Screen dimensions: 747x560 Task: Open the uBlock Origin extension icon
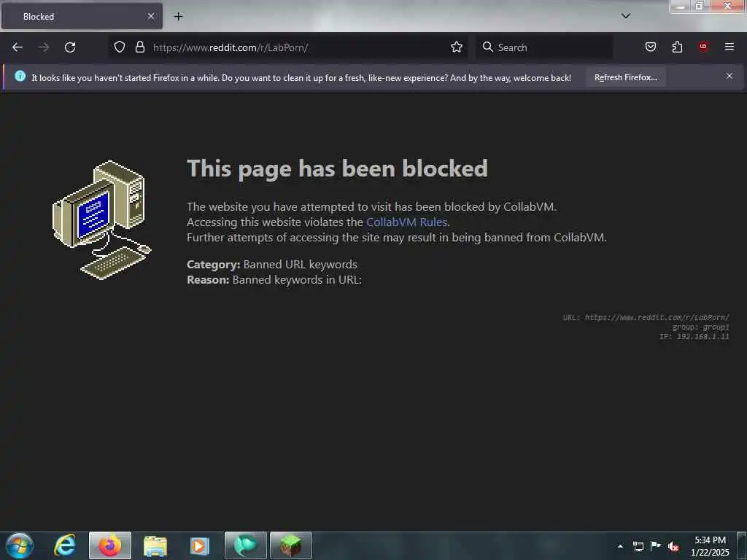tap(703, 47)
